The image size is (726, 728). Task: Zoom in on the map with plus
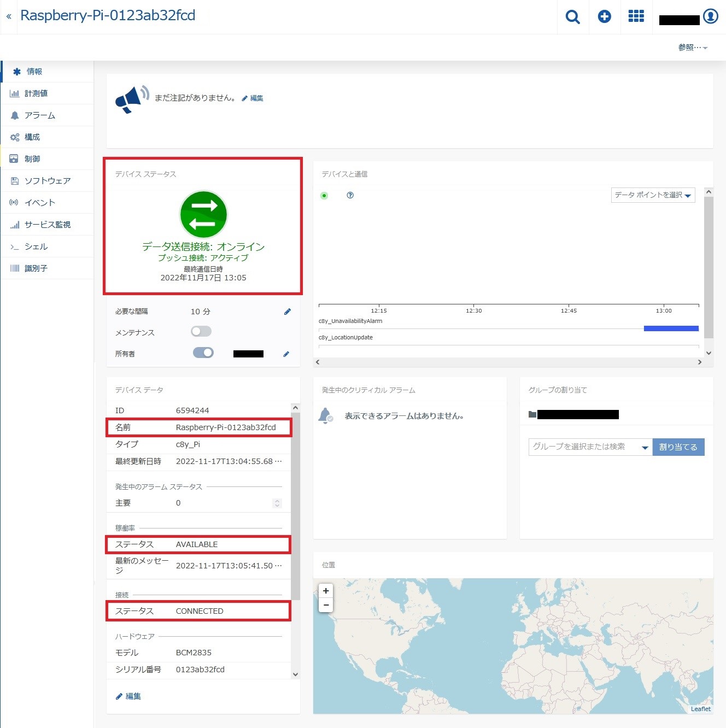326,591
